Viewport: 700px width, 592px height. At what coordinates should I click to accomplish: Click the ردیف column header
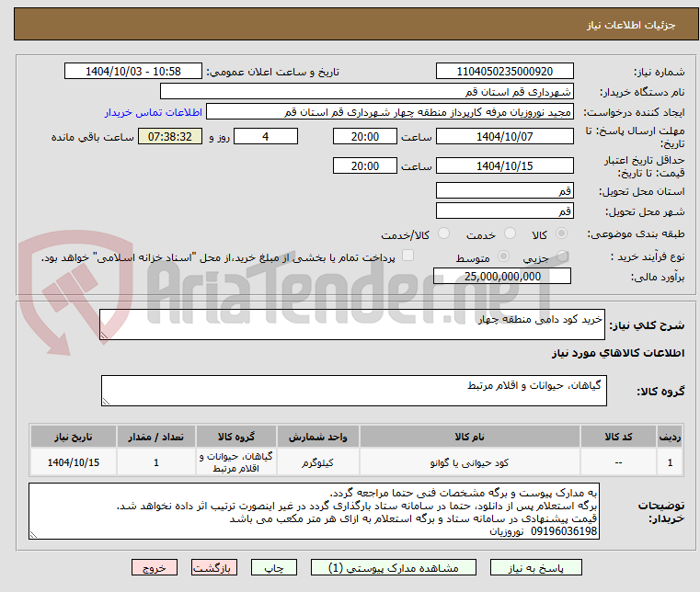tap(670, 437)
